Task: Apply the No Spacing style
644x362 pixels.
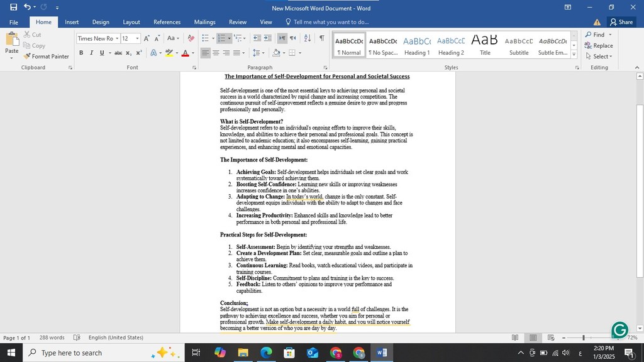Action: [383, 45]
